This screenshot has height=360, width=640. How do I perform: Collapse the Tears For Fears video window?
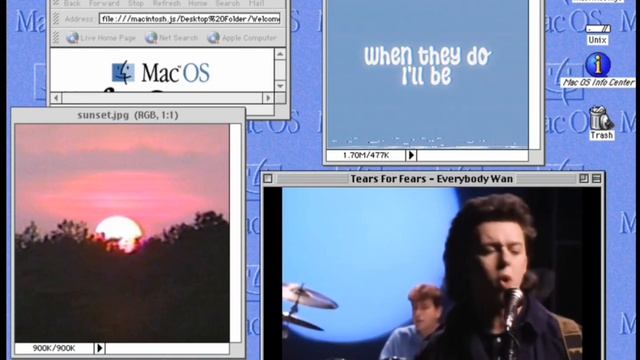(596, 178)
